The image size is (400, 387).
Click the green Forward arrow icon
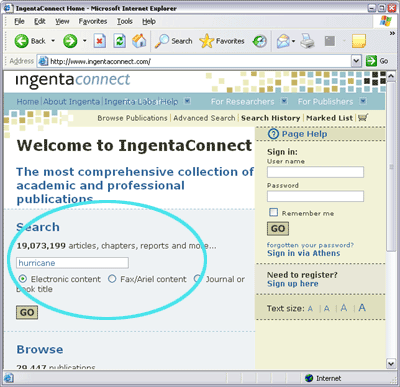coord(70,41)
